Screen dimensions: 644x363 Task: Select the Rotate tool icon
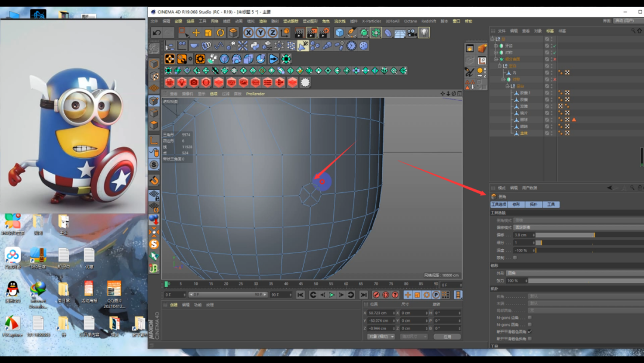tap(221, 32)
